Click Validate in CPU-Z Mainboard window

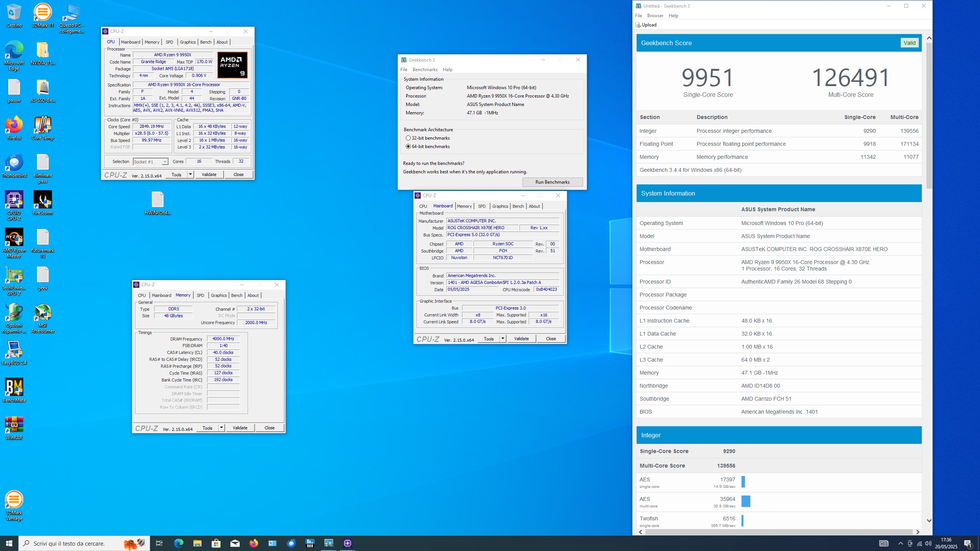point(521,339)
